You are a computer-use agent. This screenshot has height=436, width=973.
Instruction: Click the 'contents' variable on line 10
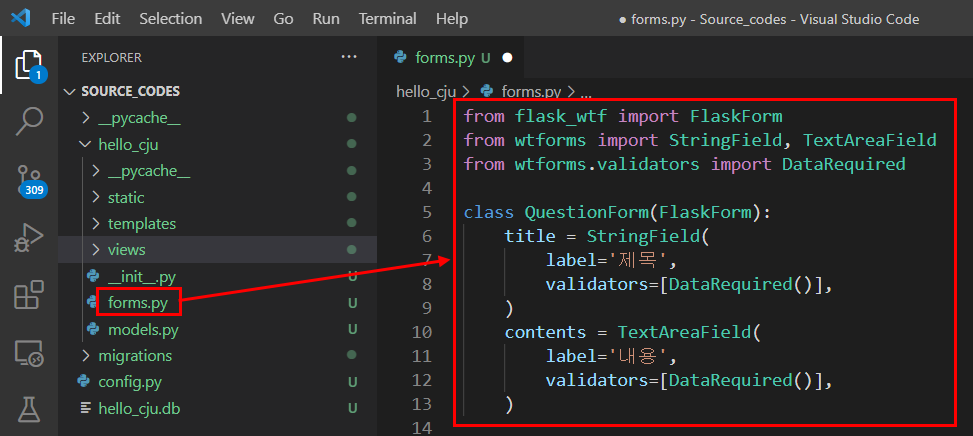click(x=545, y=332)
